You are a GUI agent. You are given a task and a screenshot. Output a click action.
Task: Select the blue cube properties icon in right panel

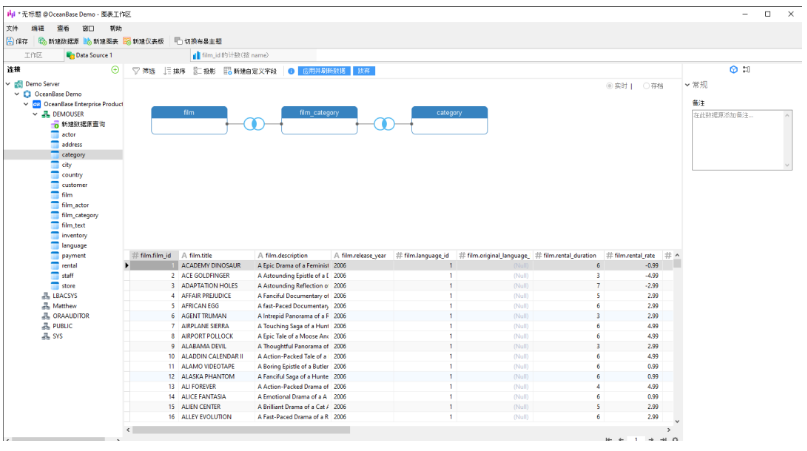(x=733, y=70)
